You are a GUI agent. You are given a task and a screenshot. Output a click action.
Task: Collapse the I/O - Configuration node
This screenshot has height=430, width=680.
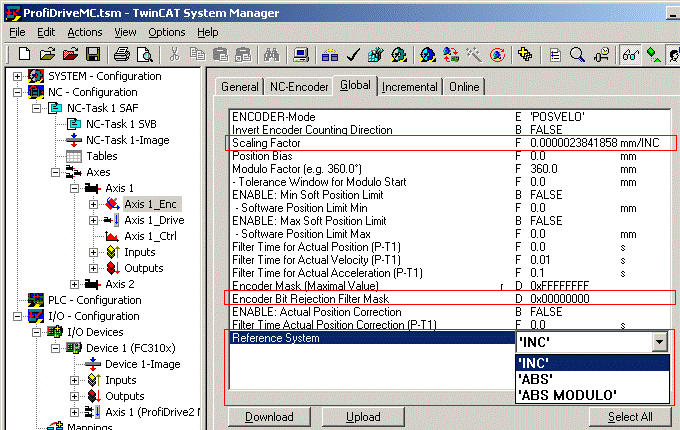17,316
